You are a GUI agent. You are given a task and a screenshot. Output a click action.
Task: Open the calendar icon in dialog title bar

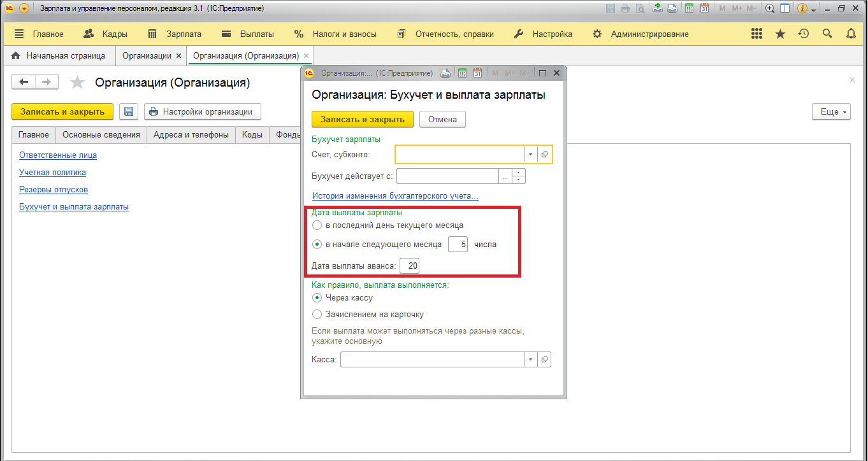tap(477, 73)
